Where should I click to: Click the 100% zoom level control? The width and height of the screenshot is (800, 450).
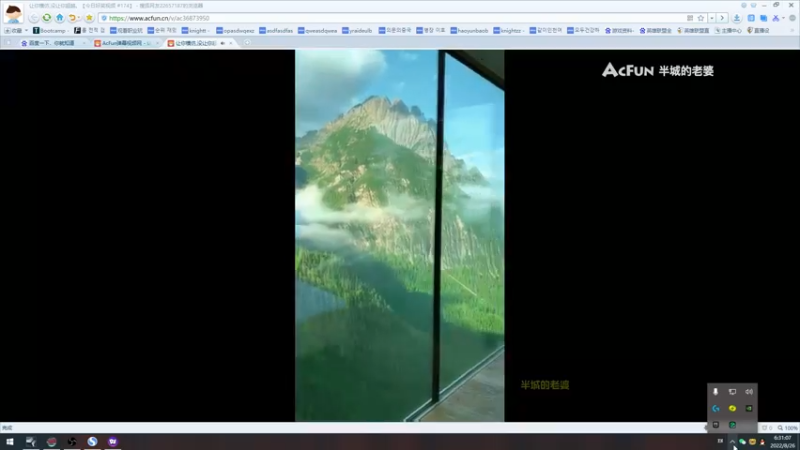click(788, 428)
